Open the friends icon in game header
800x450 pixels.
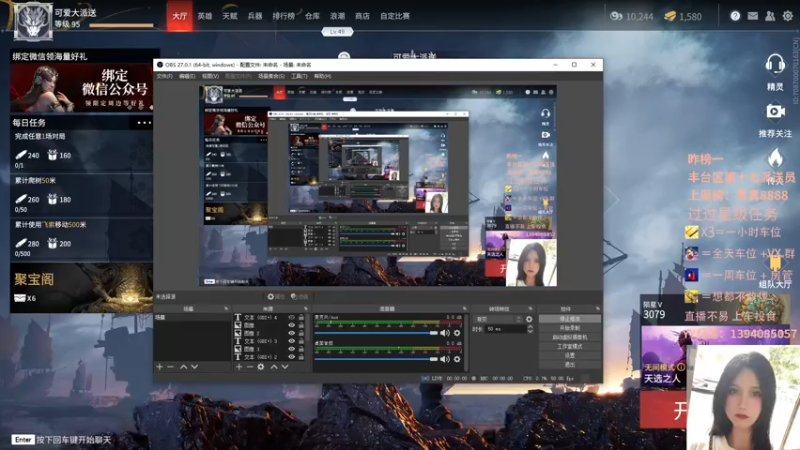[x=770, y=16]
